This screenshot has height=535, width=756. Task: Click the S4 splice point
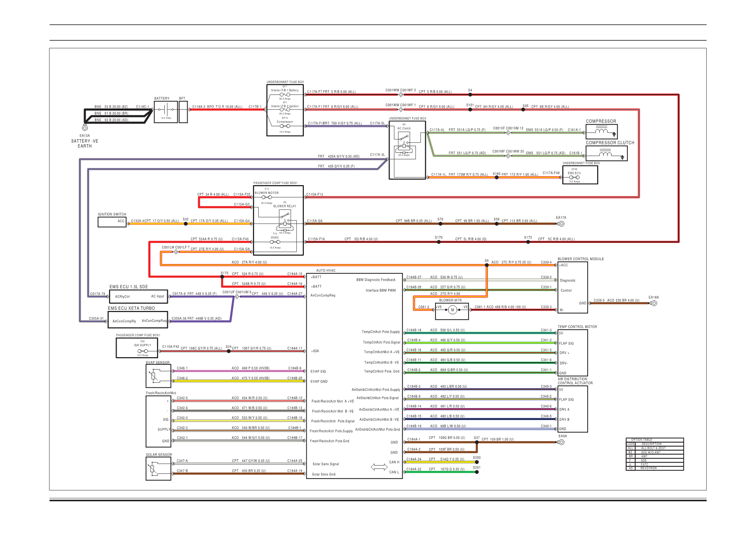(x=470, y=95)
